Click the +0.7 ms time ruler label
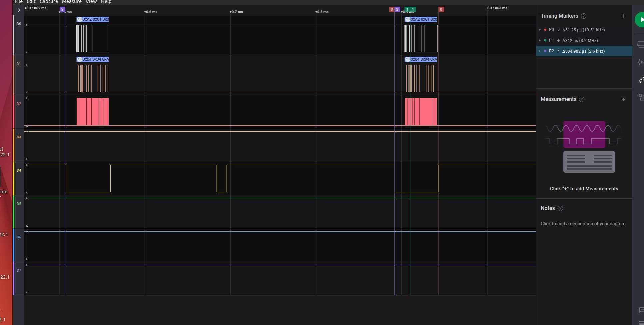The width and height of the screenshot is (644, 325). [x=236, y=12]
